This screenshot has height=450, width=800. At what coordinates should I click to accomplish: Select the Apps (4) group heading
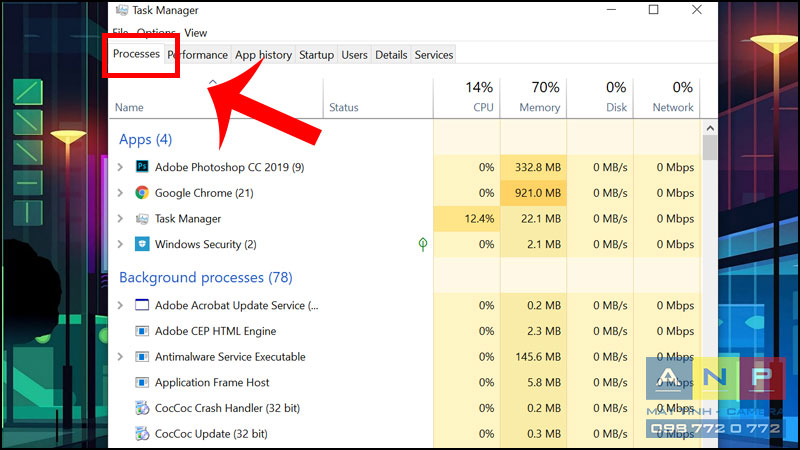(145, 139)
